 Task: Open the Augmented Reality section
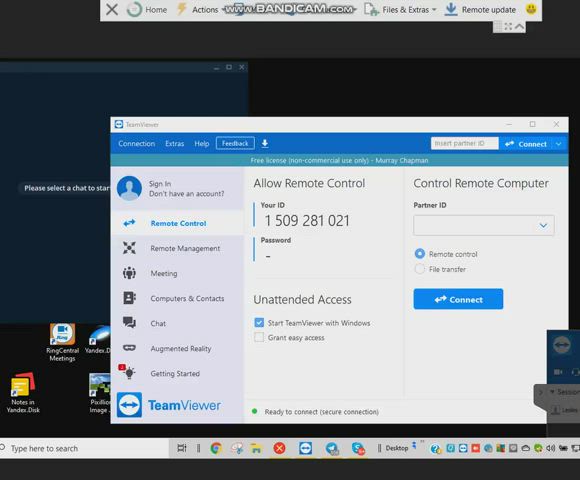click(178, 348)
